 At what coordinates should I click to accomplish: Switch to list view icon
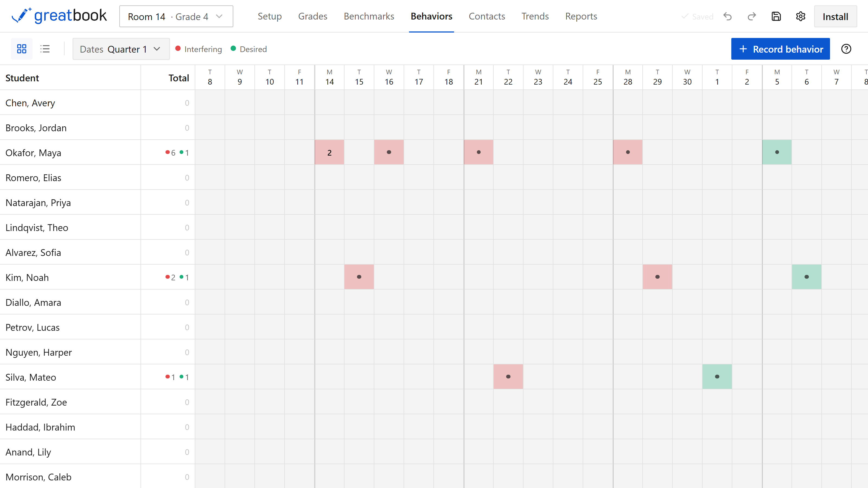coord(45,49)
